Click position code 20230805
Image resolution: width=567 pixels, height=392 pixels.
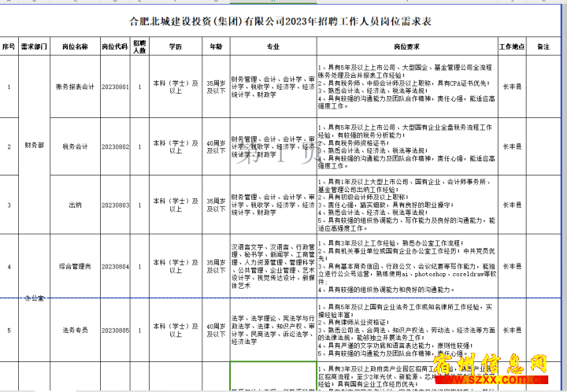point(115,331)
